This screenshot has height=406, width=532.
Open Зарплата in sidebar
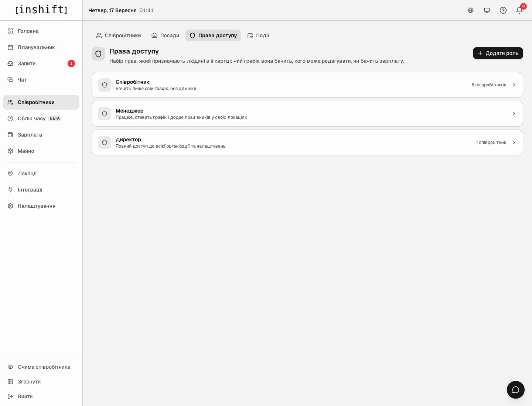coord(41,135)
